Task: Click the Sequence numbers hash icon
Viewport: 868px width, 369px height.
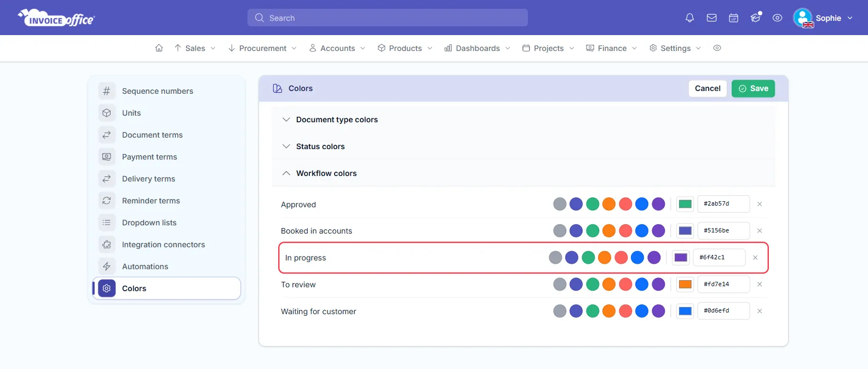Action: (107, 91)
